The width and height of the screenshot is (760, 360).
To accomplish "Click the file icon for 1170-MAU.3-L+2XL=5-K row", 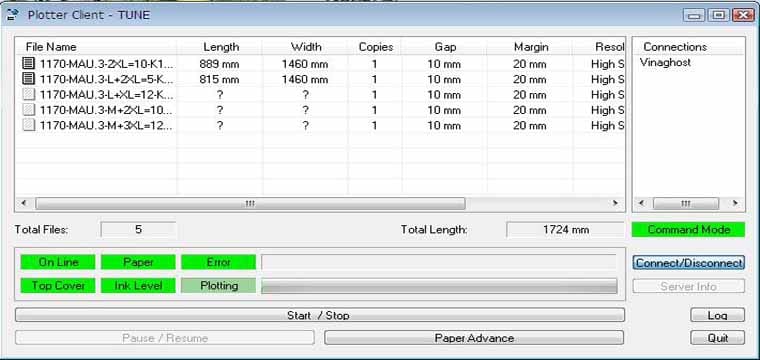I will 29,79.
